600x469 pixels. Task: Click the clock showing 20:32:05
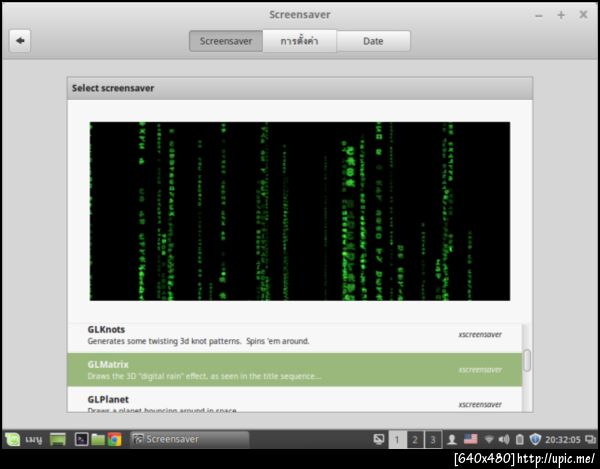coord(563,440)
